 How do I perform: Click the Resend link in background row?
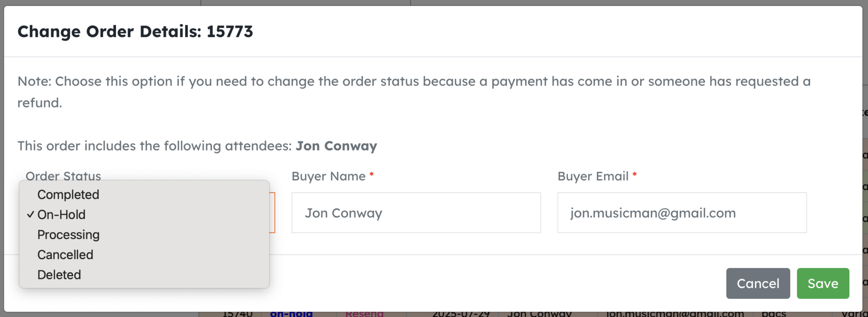[364, 314]
